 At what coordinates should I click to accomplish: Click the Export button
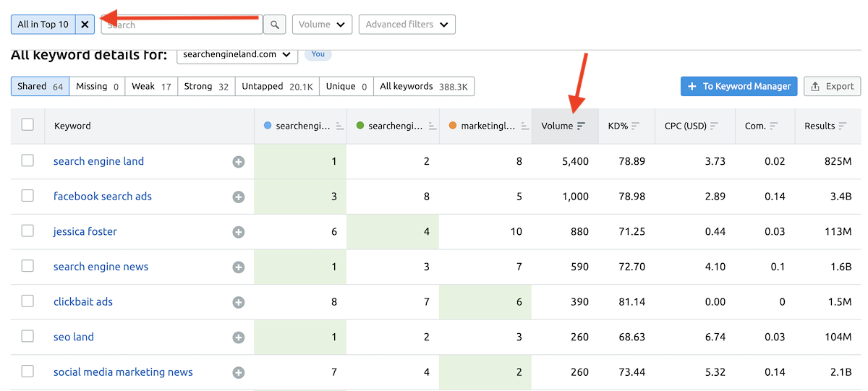(833, 87)
